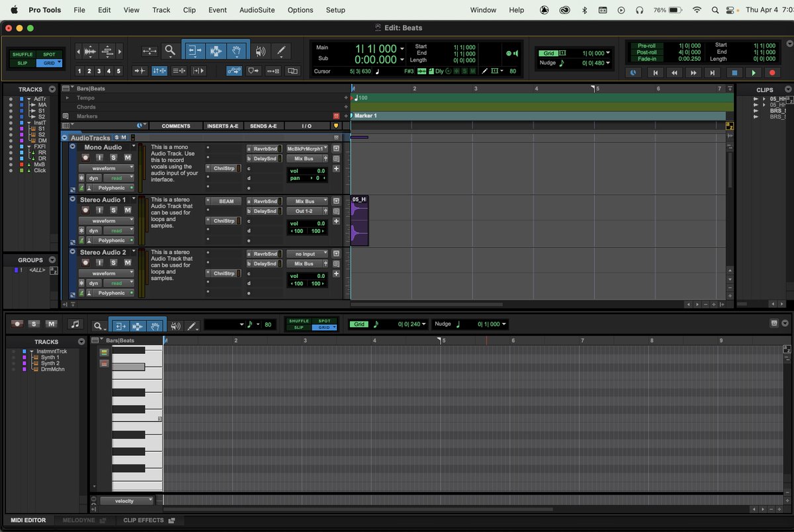The height and width of the screenshot is (532, 794).
Task: Select the Selector tool in the main toolbar
Action: (215, 51)
